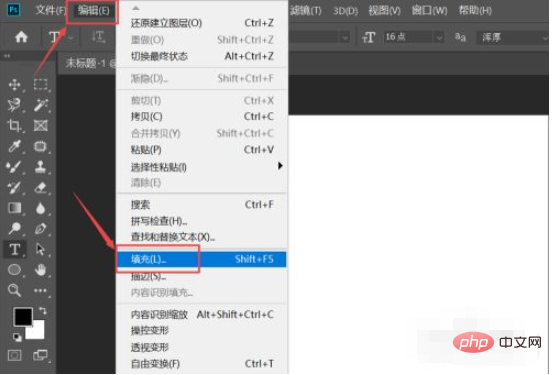Select the Eraser tool

40,188
